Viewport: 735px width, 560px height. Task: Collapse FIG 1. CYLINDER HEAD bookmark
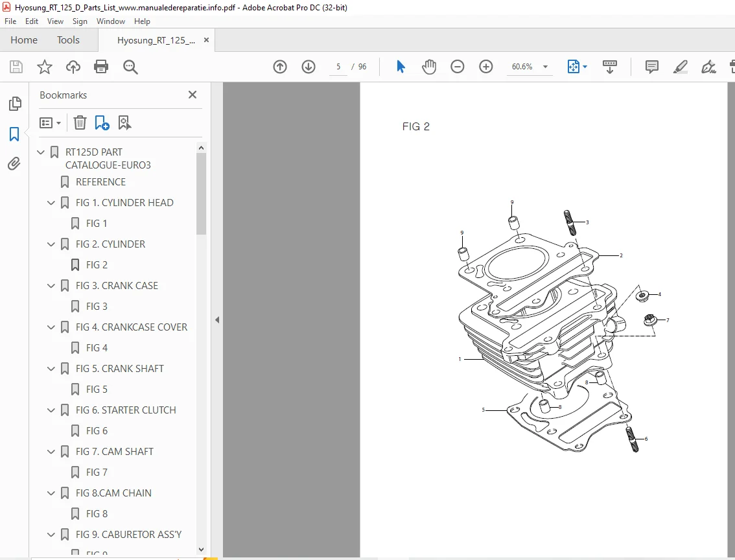(51, 202)
